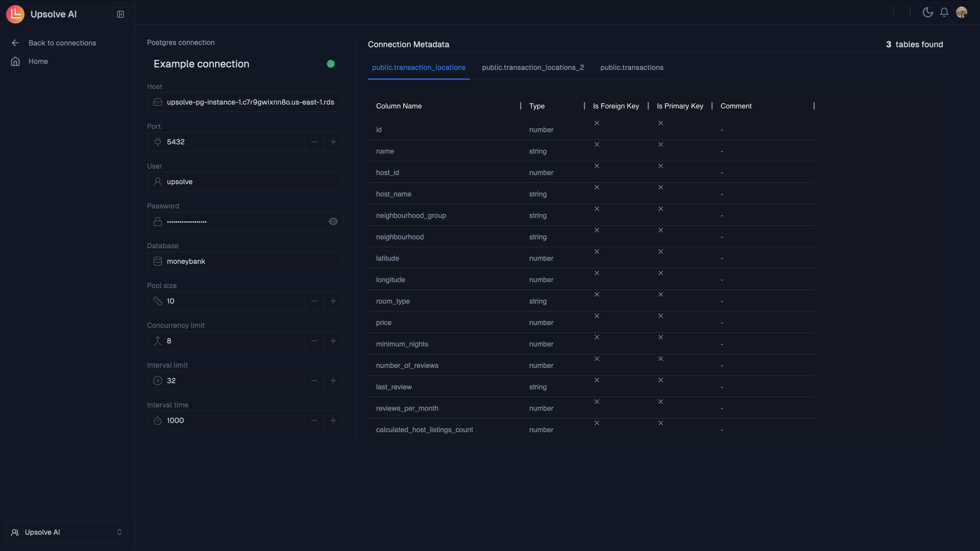
Task: Click the Column Name header
Action: pos(399,106)
